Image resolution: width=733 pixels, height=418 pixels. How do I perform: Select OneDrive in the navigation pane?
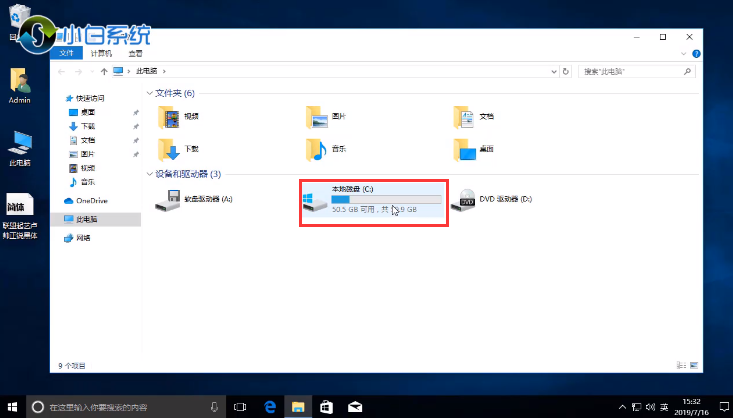[x=90, y=201]
